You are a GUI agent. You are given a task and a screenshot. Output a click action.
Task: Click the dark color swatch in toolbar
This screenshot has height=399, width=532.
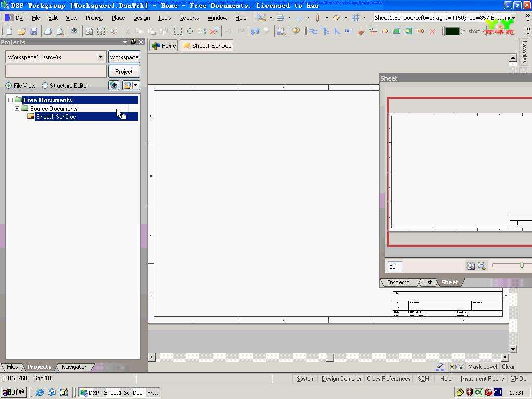[x=452, y=31]
